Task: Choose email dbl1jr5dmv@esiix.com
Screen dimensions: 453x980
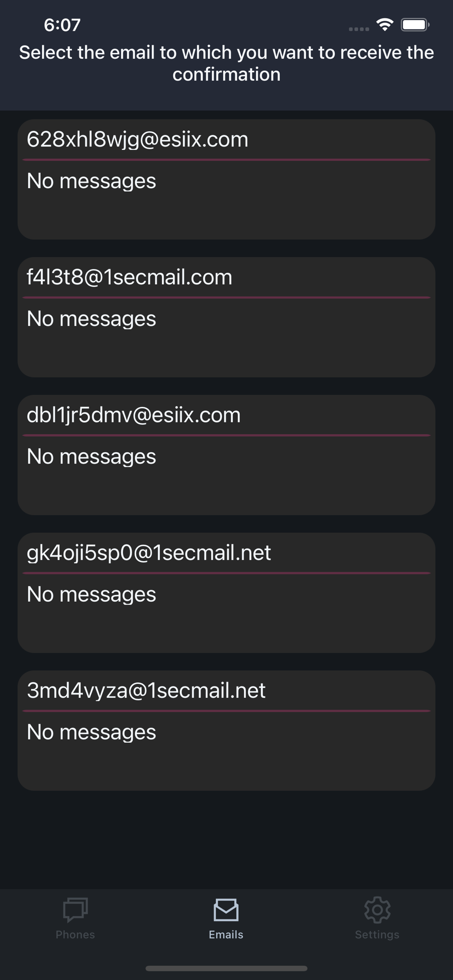Action: click(134, 415)
